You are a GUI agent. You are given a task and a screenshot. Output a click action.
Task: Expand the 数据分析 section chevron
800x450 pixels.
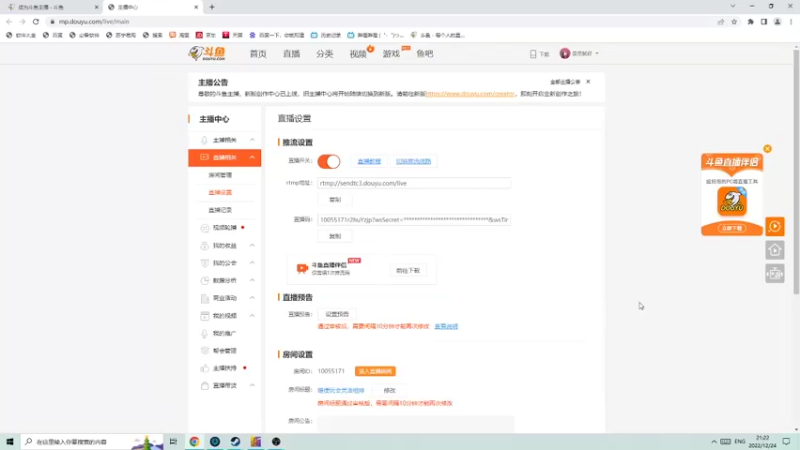(x=252, y=280)
